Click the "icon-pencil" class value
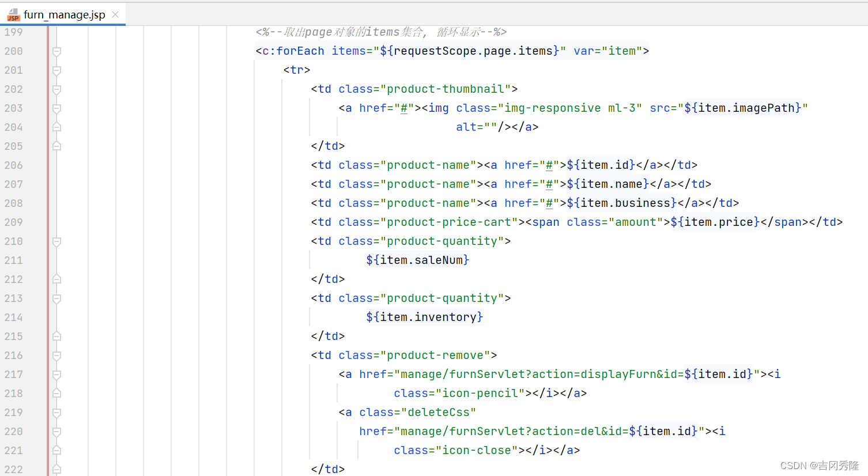 [x=480, y=394]
